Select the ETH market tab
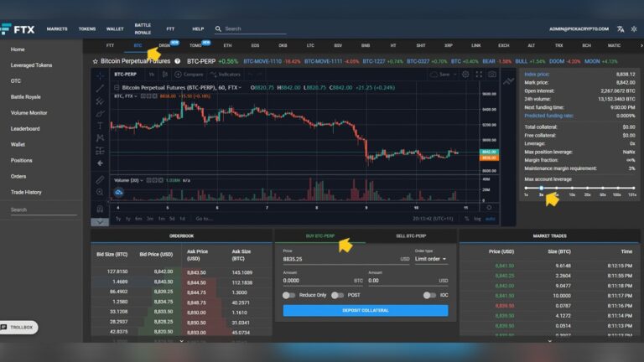Screen dimensions: 644x362 (x=227, y=45)
